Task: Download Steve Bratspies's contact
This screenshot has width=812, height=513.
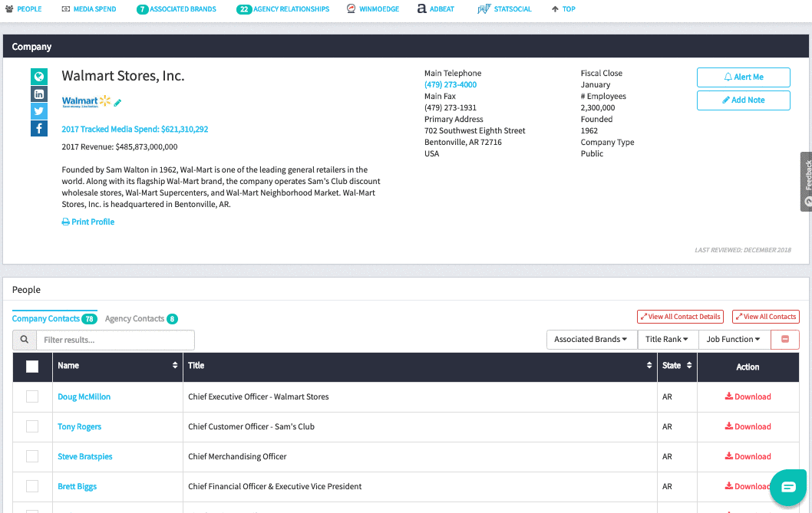Action: tap(748, 456)
